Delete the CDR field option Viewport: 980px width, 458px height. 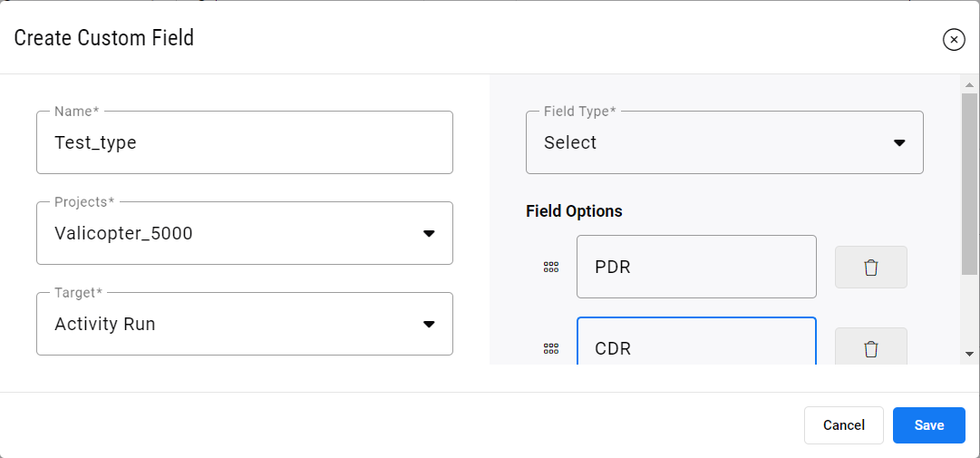point(870,346)
